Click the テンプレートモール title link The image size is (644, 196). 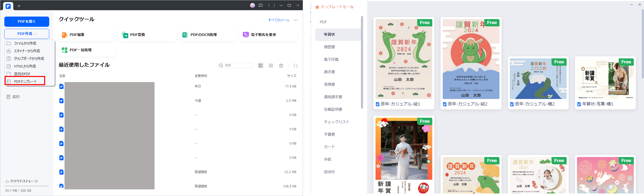[337, 7]
